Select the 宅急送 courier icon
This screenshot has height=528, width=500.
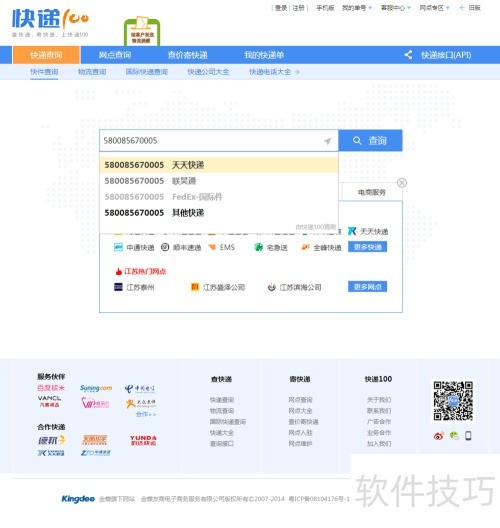[x=258, y=247]
